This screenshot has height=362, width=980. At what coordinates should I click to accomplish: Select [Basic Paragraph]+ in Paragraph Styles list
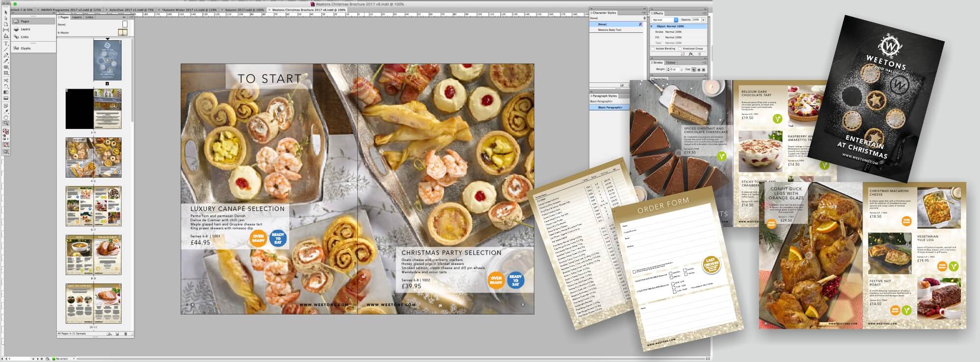(610, 107)
